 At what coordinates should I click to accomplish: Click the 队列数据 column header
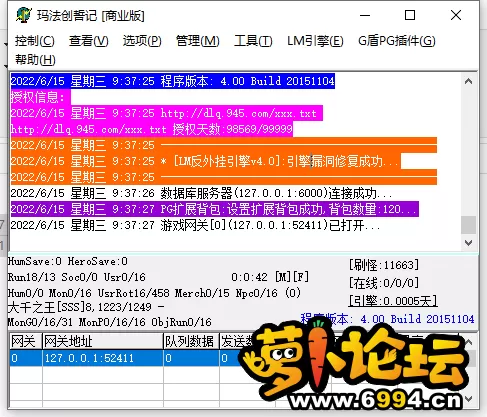[191, 341]
